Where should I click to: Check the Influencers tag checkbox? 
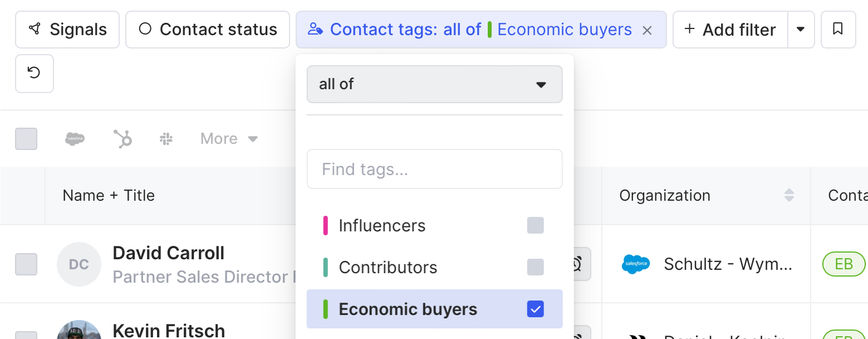tap(535, 225)
